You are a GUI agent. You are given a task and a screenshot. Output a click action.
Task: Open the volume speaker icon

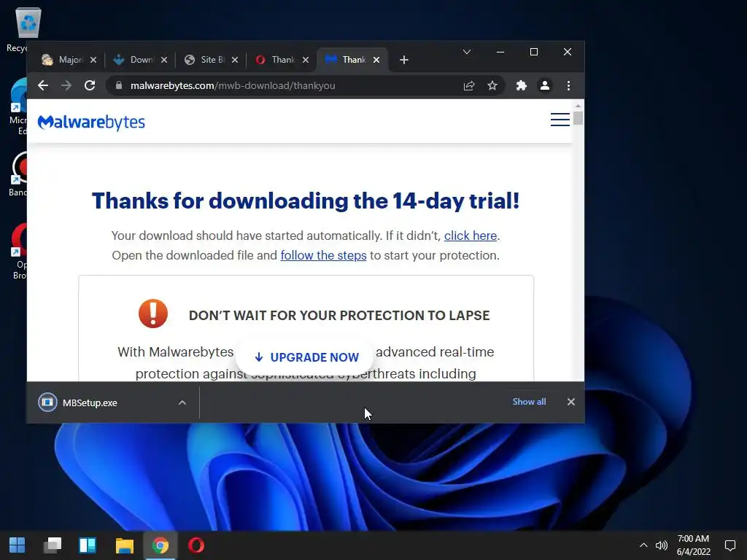pyautogui.click(x=661, y=545)
